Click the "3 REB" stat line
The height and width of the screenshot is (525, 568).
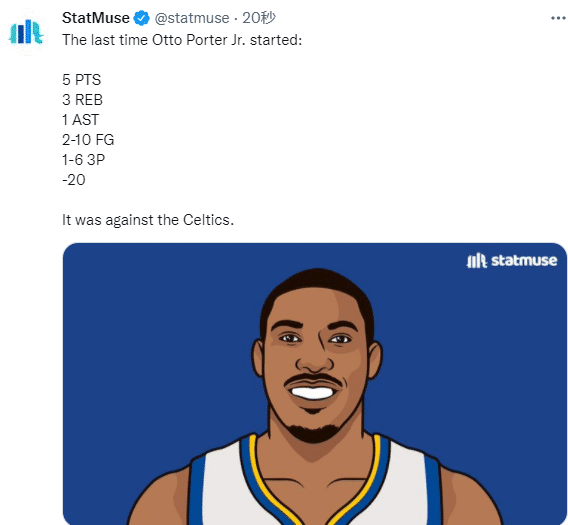tap(83, 100)
